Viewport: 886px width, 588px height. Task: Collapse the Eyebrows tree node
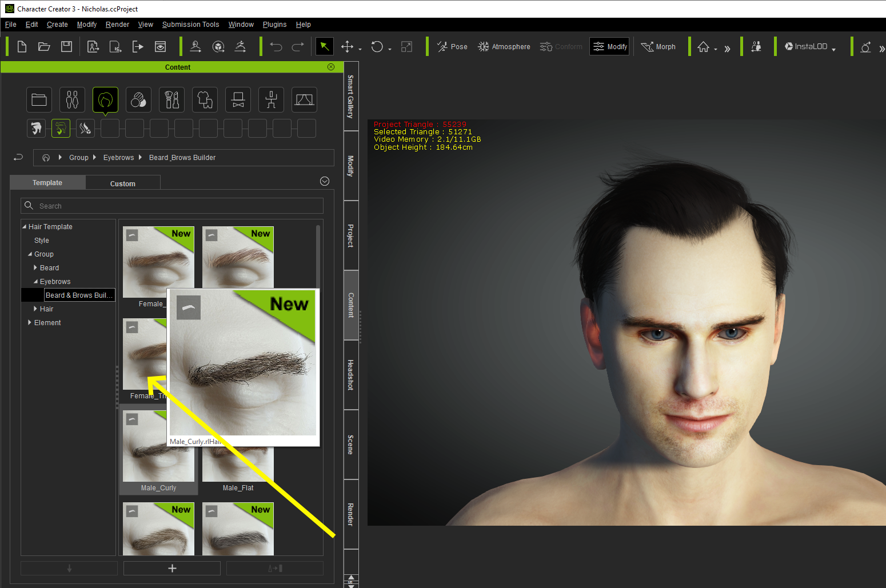[35, 282]
